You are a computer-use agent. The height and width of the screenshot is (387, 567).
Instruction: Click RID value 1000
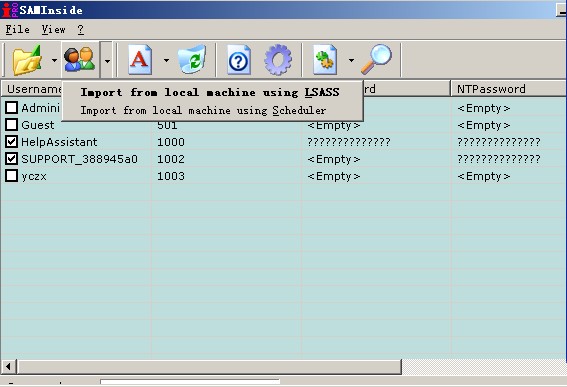pyautogui.click(x=171, y=142)
